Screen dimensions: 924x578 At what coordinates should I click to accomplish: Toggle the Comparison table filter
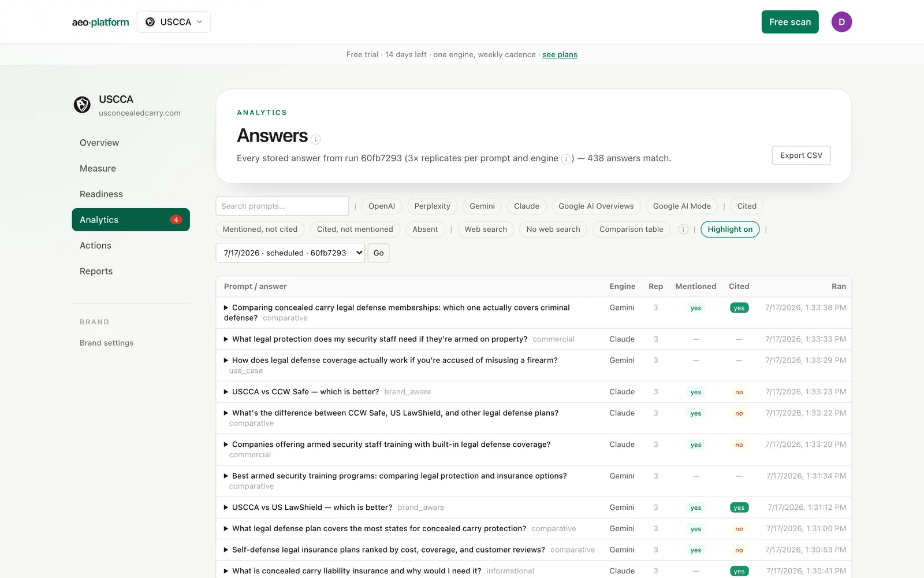(631, 229)
